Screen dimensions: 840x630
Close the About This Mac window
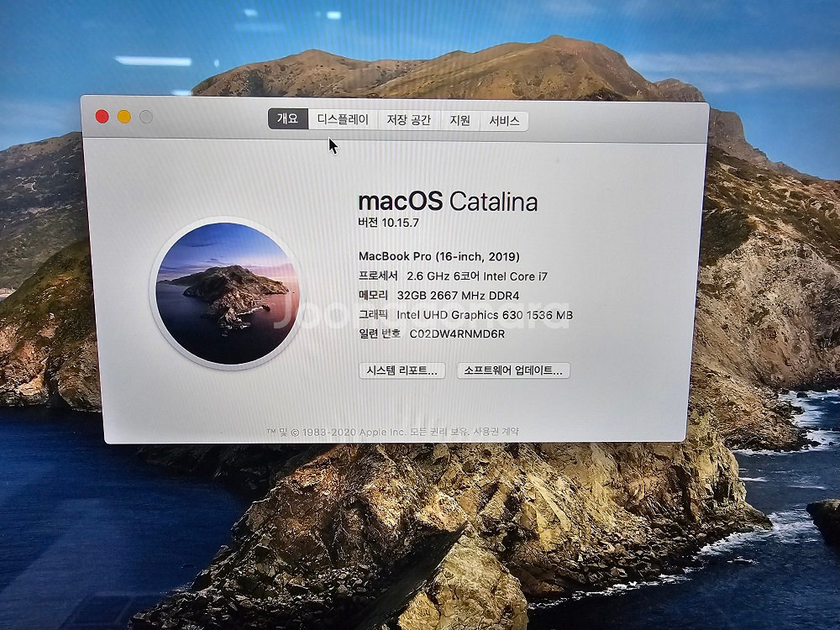(x=102, y=116)
